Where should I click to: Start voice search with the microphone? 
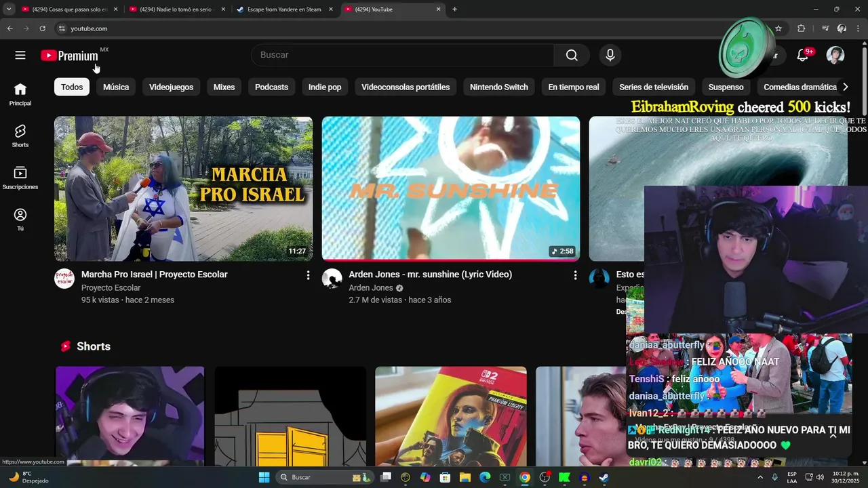click(610, 55)
